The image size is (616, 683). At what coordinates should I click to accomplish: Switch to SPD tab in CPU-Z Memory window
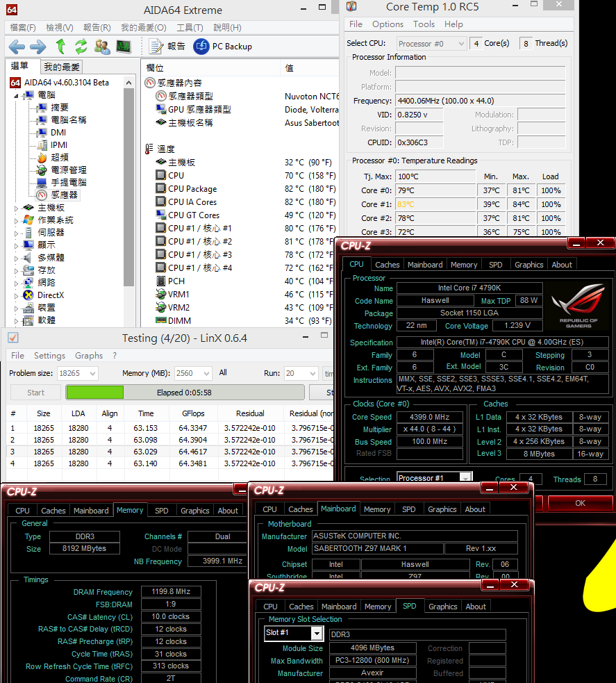(x=162, y=511)
